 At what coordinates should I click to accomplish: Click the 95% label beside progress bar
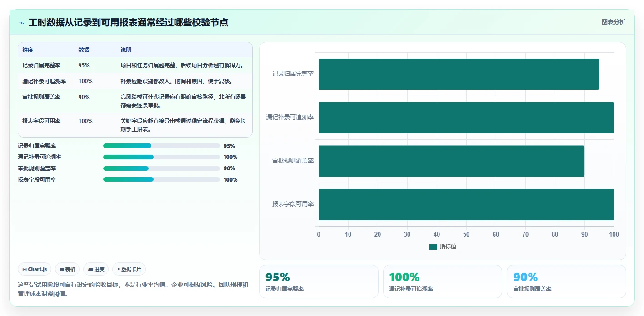pyautogui.click(x=229, y=146)
